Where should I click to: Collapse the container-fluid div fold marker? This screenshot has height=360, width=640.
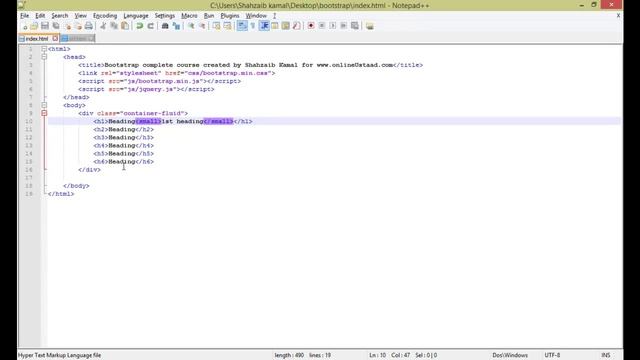pos(44,113)
